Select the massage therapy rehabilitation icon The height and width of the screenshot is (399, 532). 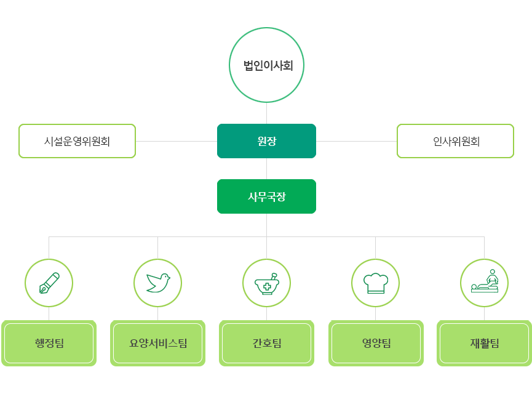pyautogui.click(x=485, y=283)
